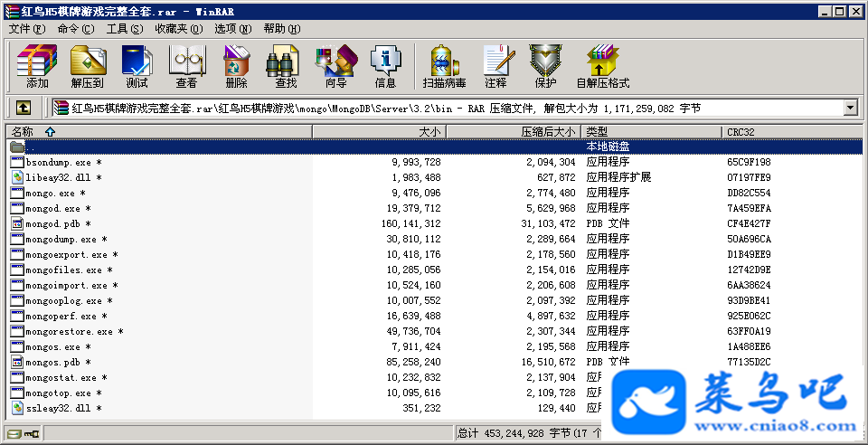Select the mongotop.exe file name
868x445 pixels.
click(x=58, y=393)
